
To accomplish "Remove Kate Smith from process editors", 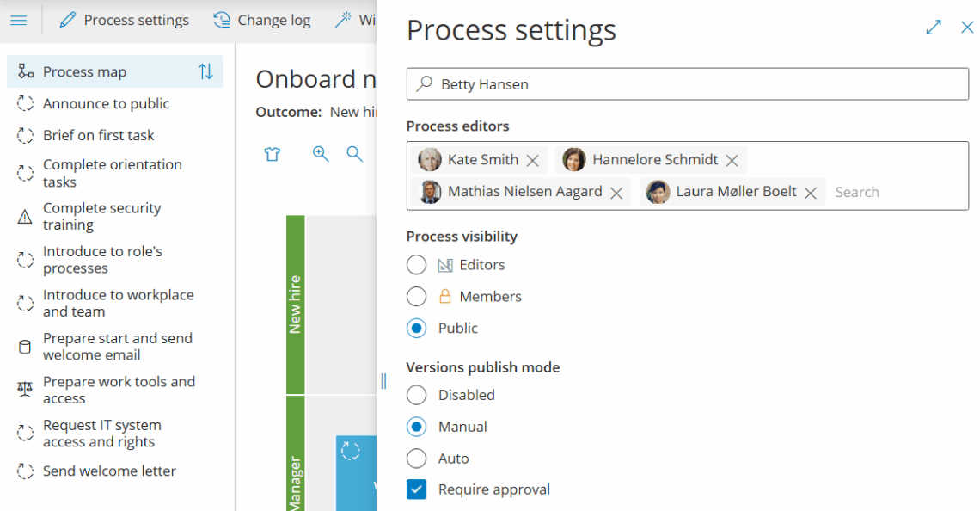I will (x=533, y=160).
